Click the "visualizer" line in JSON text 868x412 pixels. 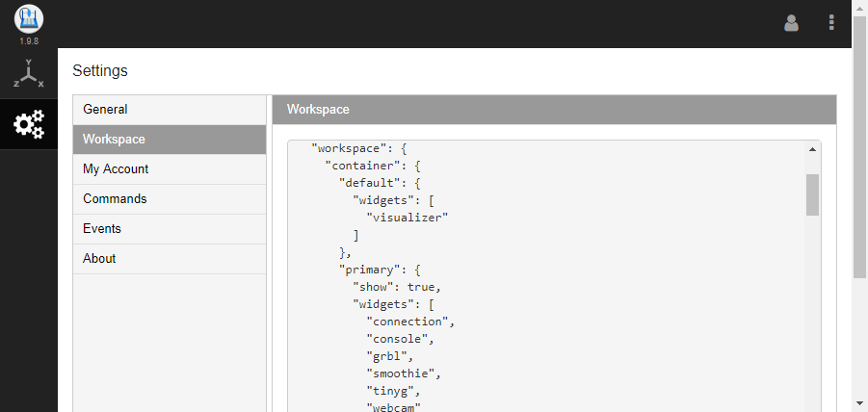tap(410, 218)
